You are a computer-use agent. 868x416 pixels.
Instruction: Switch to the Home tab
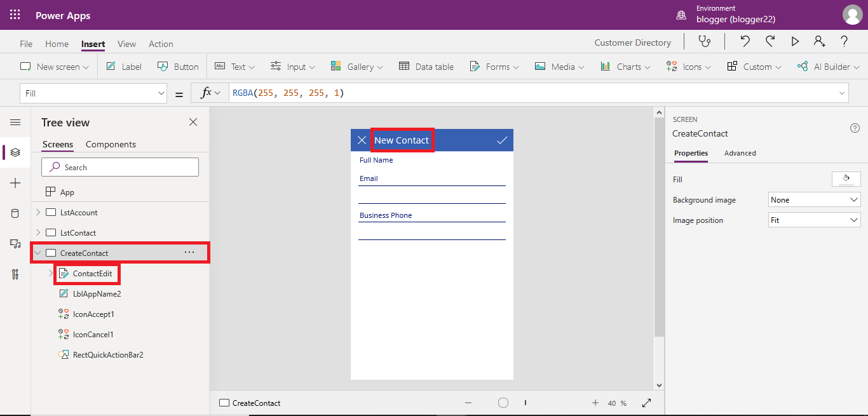point(57,44)
